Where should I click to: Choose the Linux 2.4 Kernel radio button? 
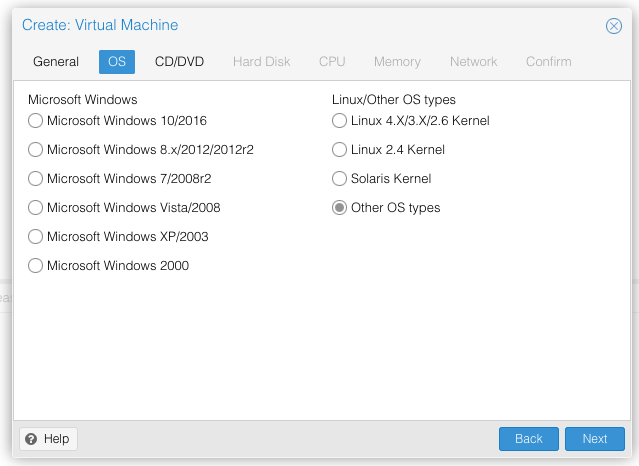(340, 150)
